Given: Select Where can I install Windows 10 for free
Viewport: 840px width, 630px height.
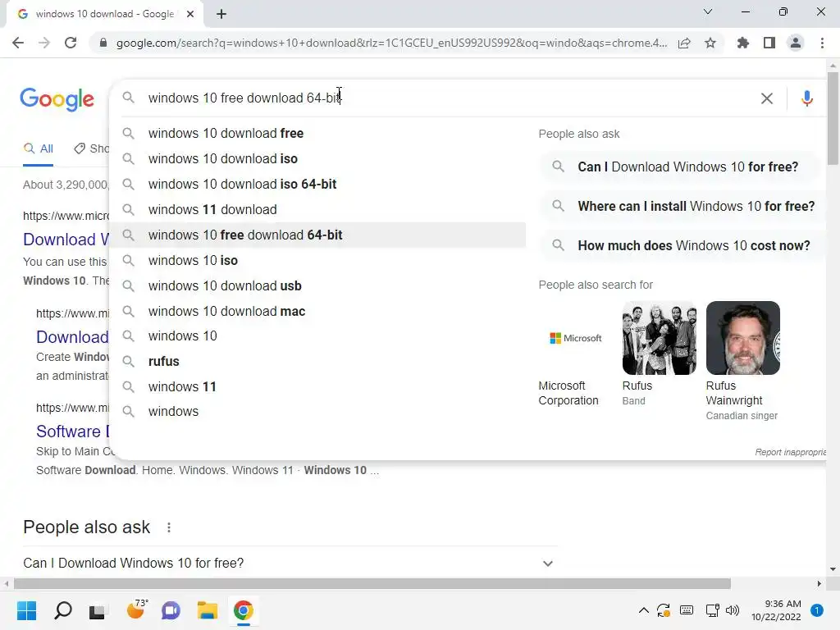Looking at the screenshot, I should 683,206.
